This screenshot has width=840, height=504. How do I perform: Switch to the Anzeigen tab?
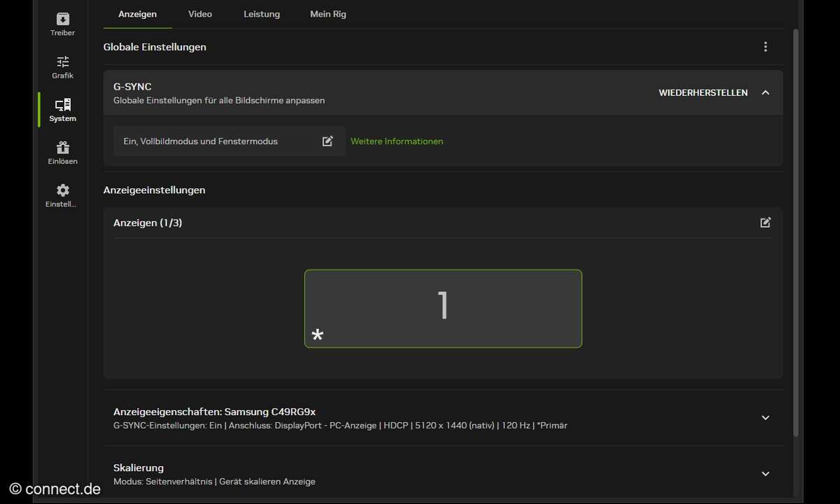click(137, 14)
